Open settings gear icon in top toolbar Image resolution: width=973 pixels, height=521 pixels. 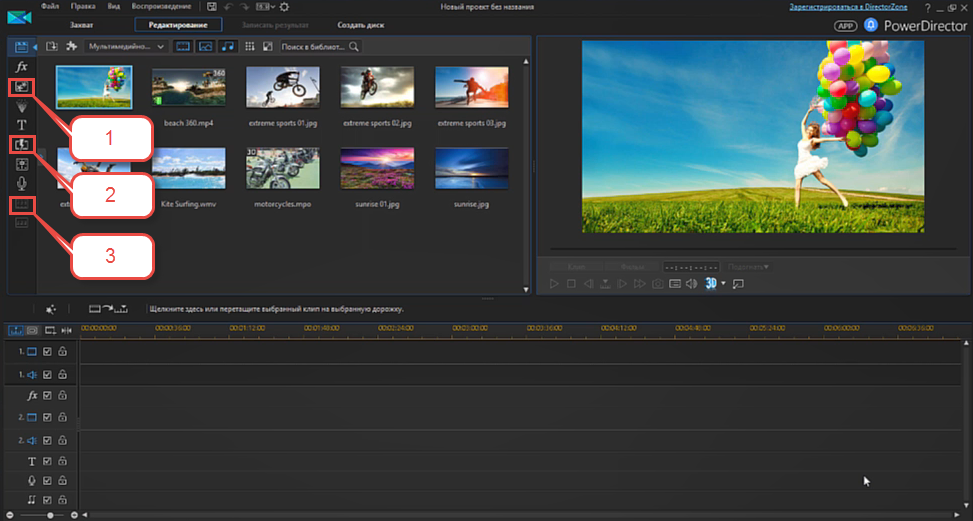tap(284, 7)
